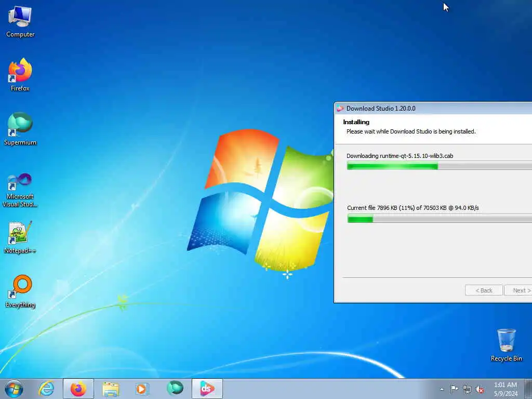Select the Recycle Bin icon
The image size is (532, 399).
click(506, 345)
